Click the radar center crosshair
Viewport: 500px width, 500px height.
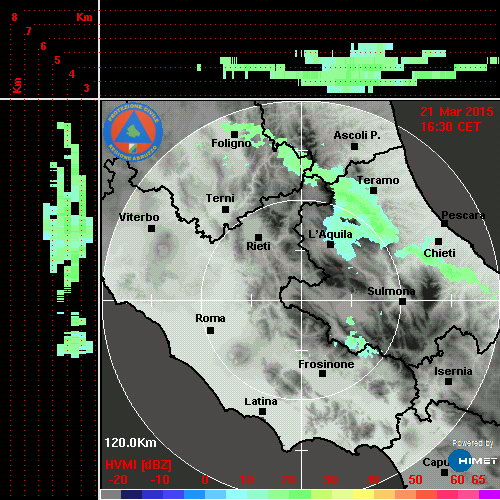(301, 301)
